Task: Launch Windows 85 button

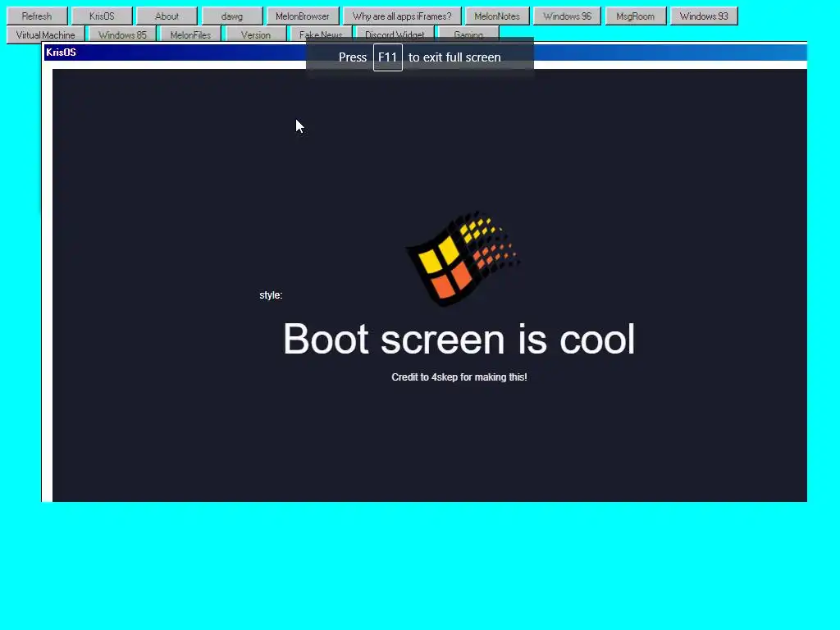Action: pyautogui.click(x=122, y=34)
